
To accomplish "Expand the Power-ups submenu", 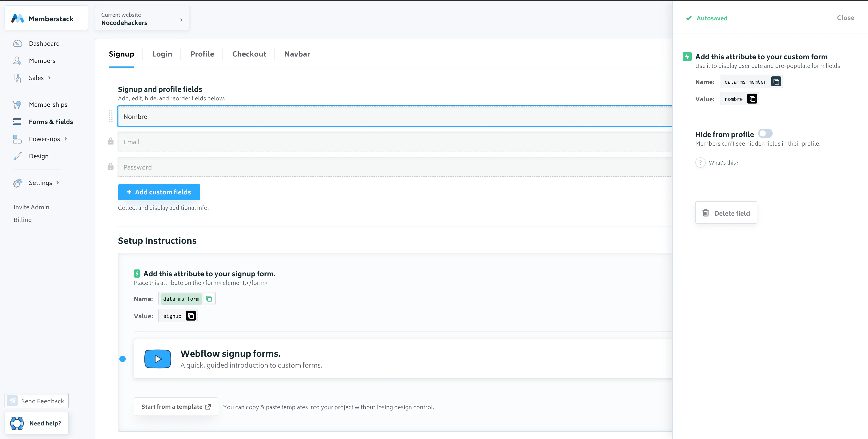I will (x=66, y=139).
